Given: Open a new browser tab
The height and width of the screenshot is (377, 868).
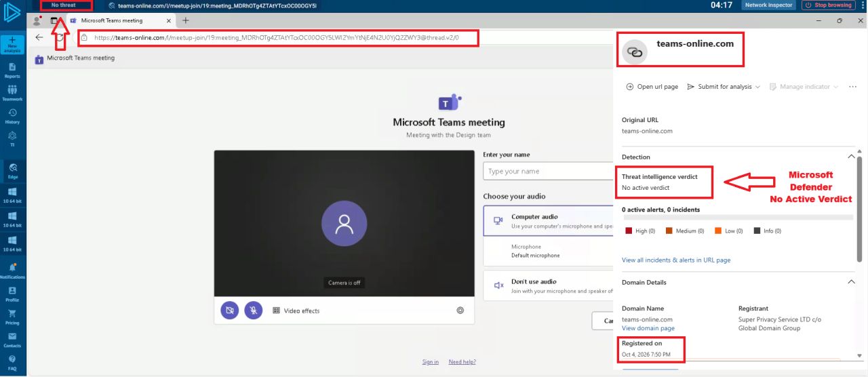Looking at the screenshot, I should pyautogui.click(x=186, y=20).
